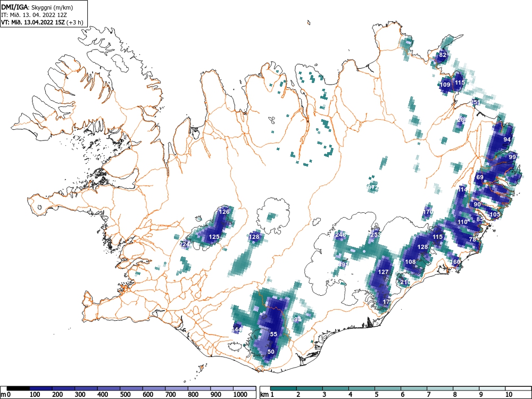Screen dimensions: 532x399
Task: Click the palest swatch between 9 and 10 km
Action: click(x=492, y=388)
